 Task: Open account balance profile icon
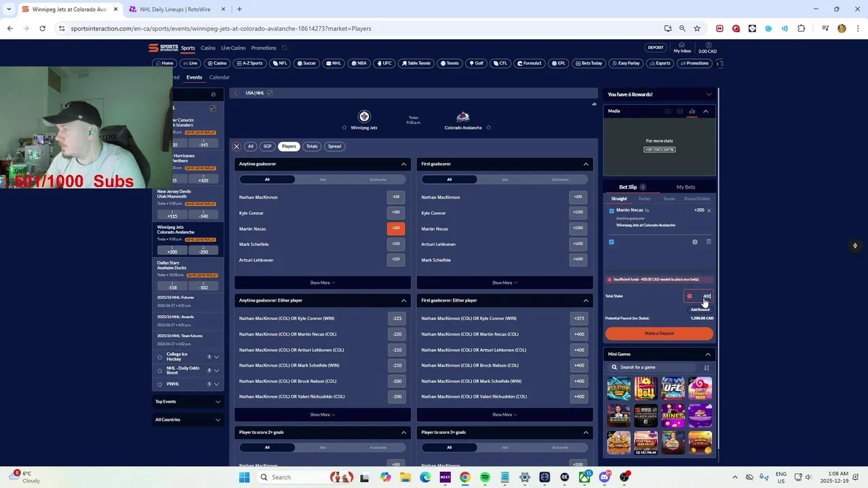[x=707, y=45]
